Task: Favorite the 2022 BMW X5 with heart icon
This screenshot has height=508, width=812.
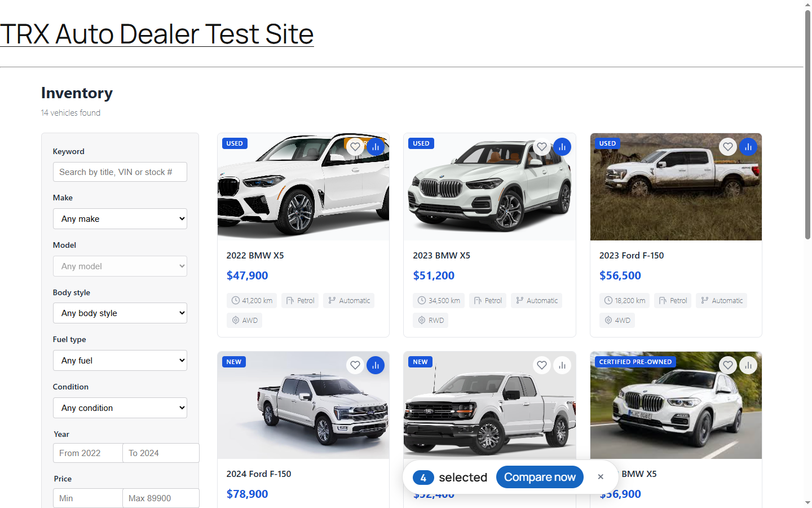Action: (355, 147)
